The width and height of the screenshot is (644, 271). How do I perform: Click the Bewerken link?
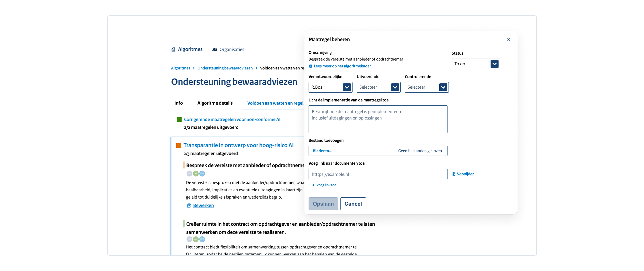coord(203,206)
